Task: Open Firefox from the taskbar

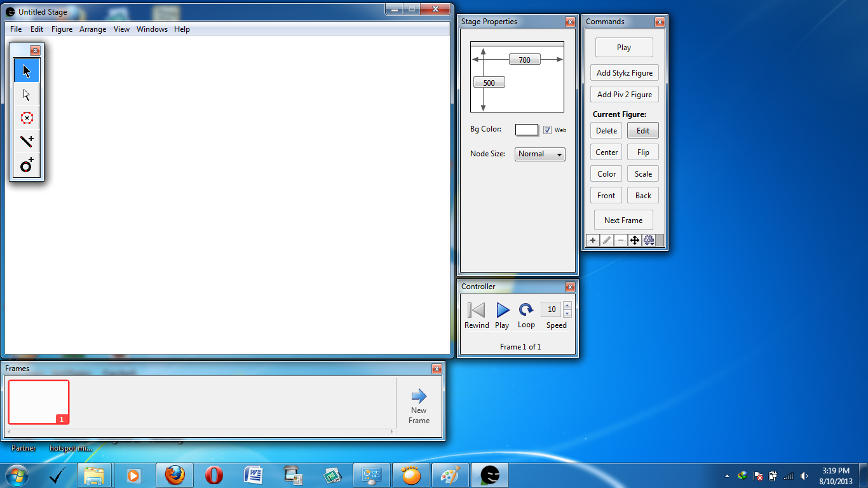Action: pos(174,475)
